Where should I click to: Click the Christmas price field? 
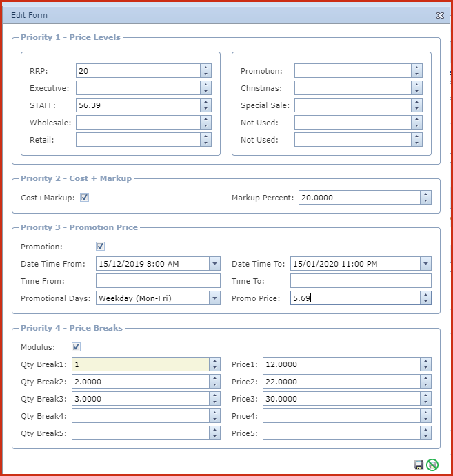[x=353, y=88]
